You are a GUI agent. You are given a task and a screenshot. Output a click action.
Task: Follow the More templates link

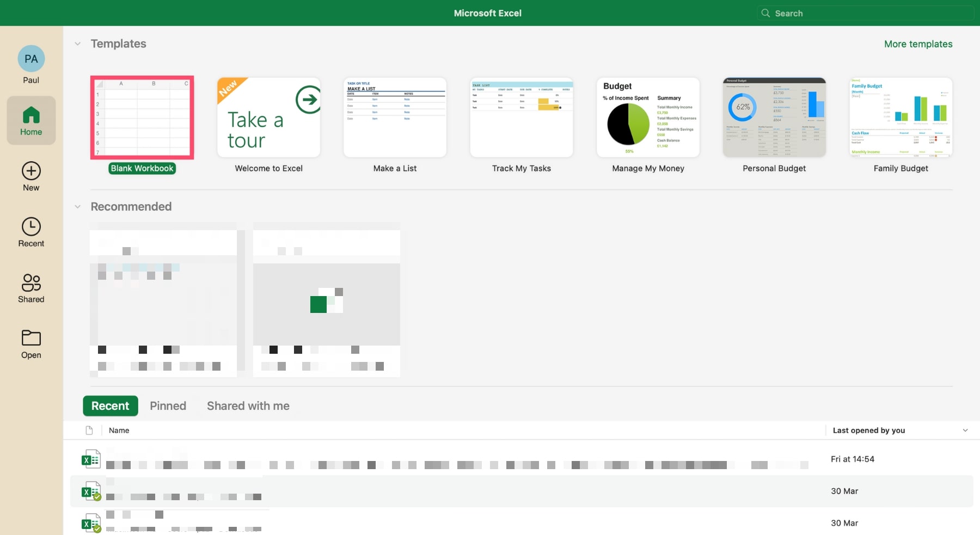(918, 44)
